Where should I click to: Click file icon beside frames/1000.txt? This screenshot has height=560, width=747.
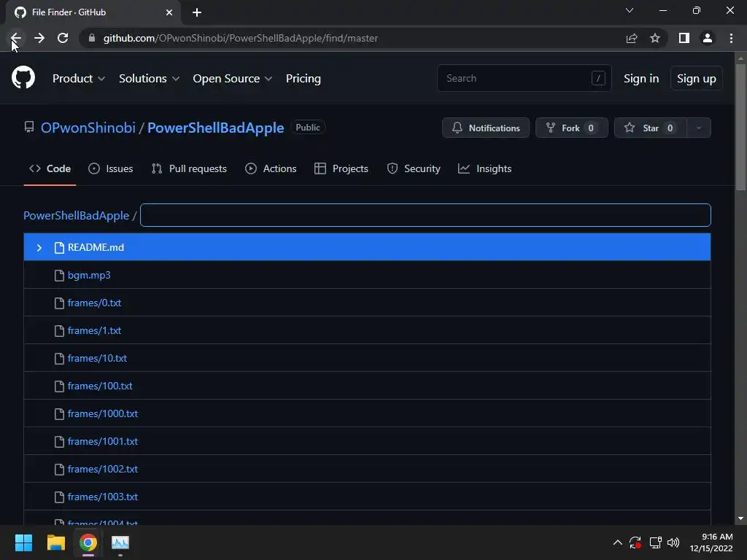(x=59, y=414)
